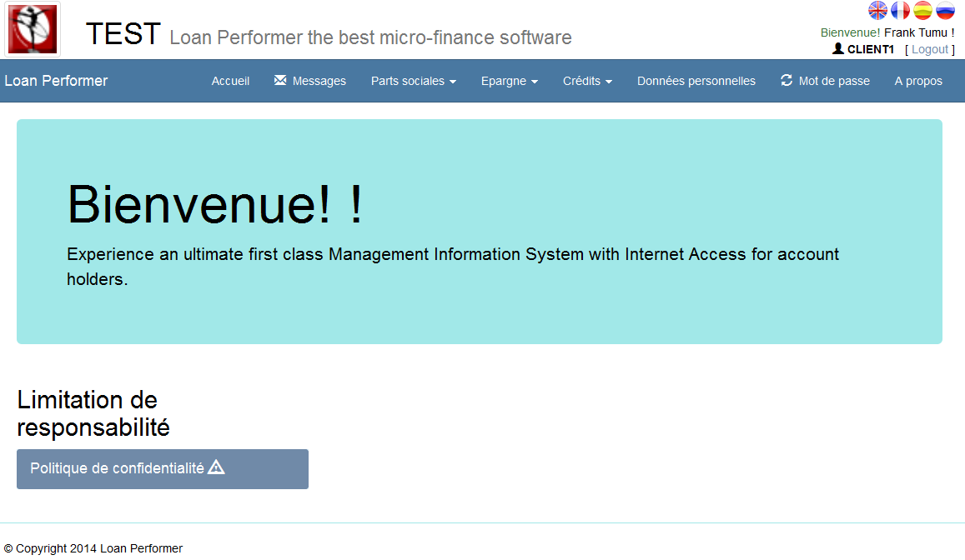The width and height of the screenshot is (965, 560).
Task: Switch language using the Spanish flag icon
Action: (x=922, y=11)
